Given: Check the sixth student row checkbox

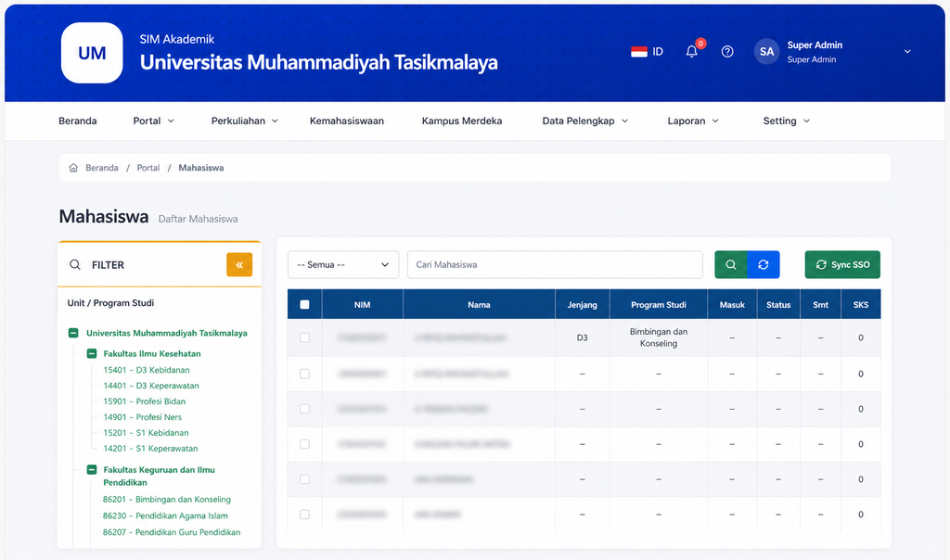Looking at the screenshot, I should pyautogui.click(x=304, y=515).
